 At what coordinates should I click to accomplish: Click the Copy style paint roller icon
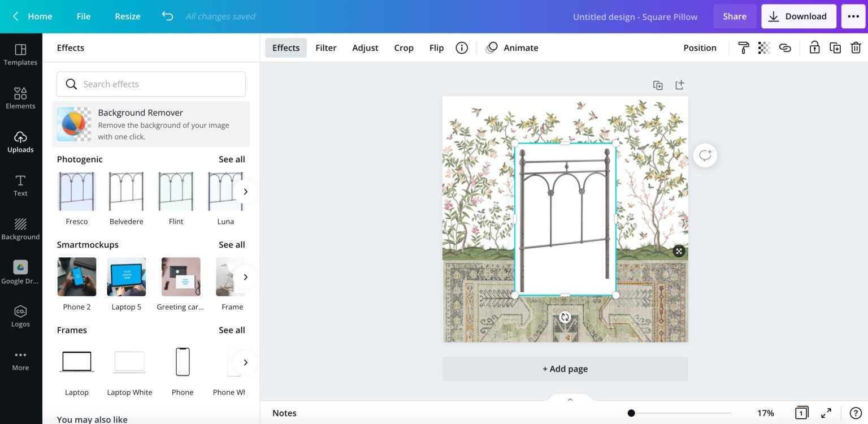(744, 48)
